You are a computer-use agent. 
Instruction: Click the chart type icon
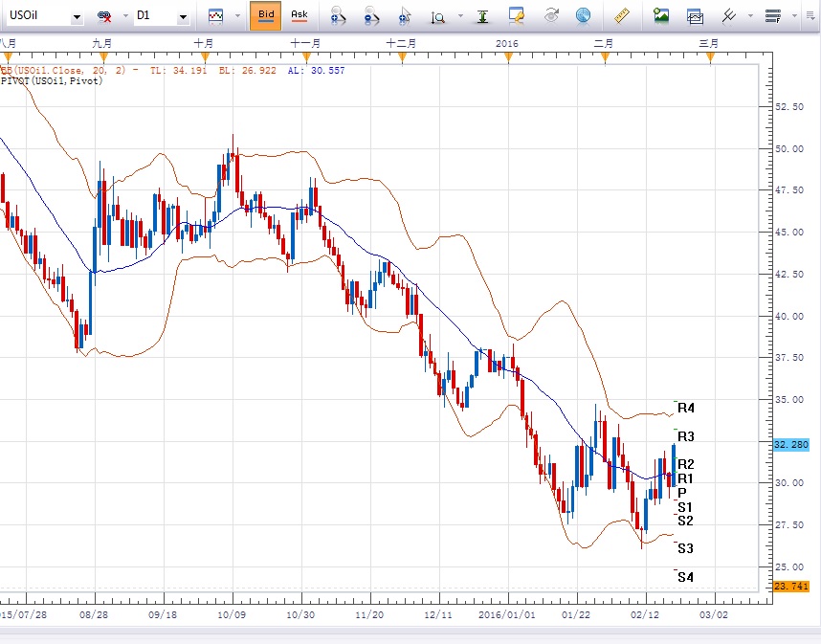click(x=215, y=16)
